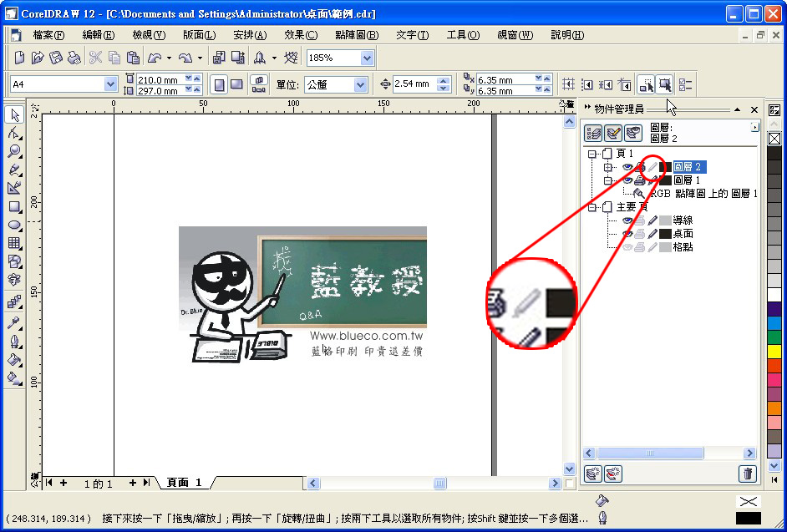Show Object Properties button in 物件管理員
This screenshot has height=532, width=787.
coord(594,134)
